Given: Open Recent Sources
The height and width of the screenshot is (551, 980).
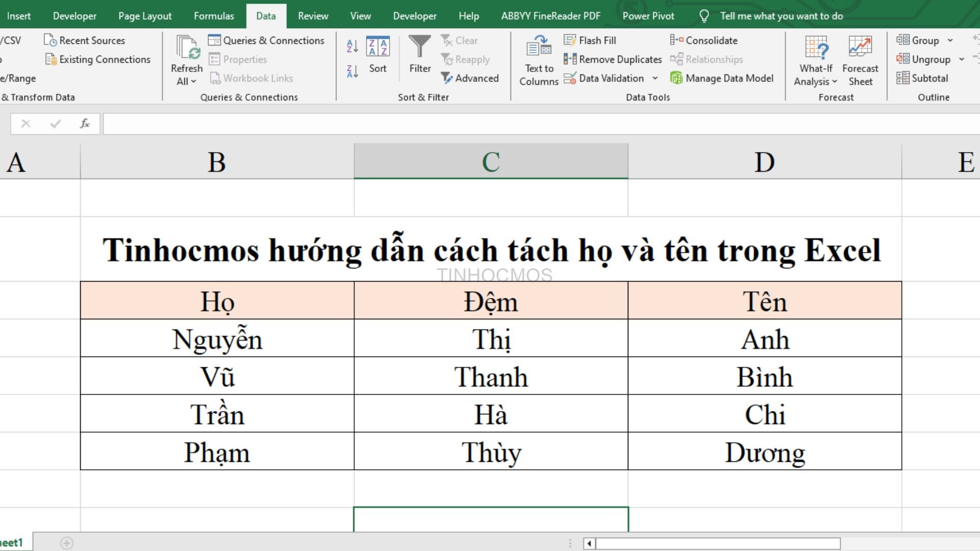Looking at the screenshot, I should click(x=85, y=40).
